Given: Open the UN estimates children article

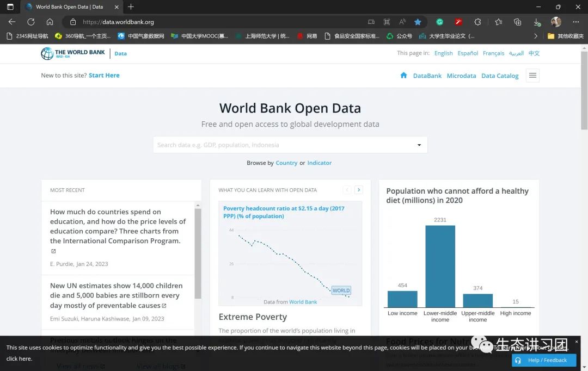Looking at the screenshot, I should pos(117,296).
